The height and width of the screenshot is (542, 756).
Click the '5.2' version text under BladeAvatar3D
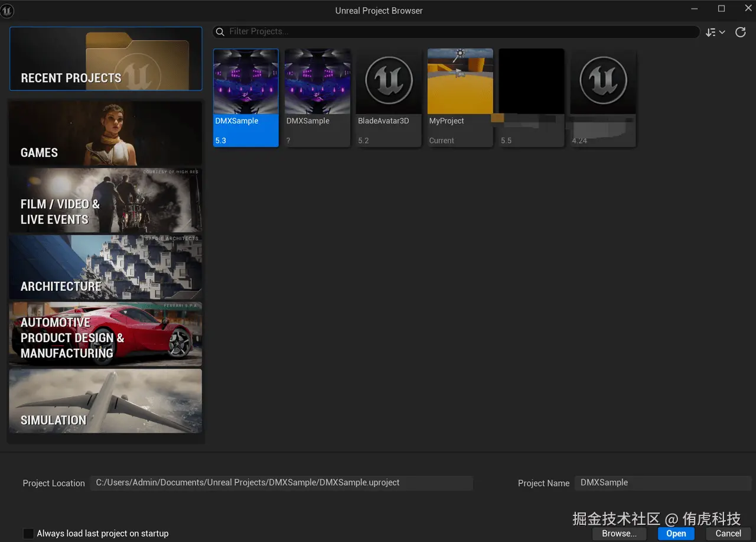[363, 141]
